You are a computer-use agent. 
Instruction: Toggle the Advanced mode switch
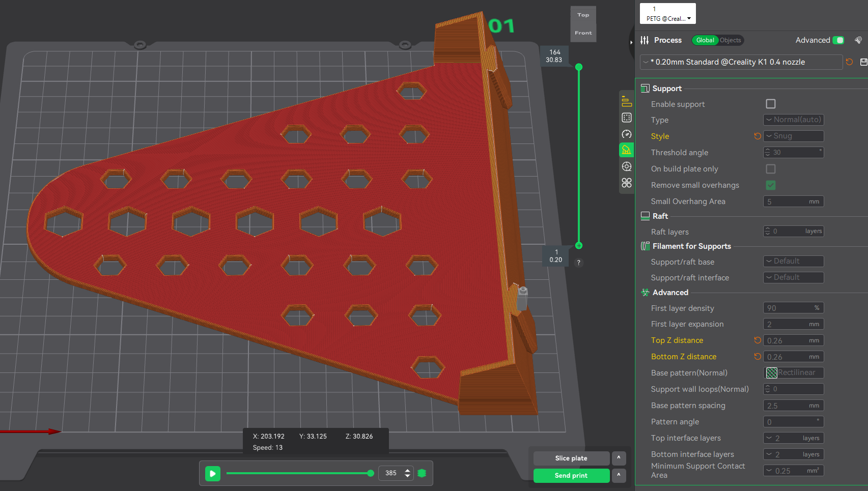coord(838,40)
